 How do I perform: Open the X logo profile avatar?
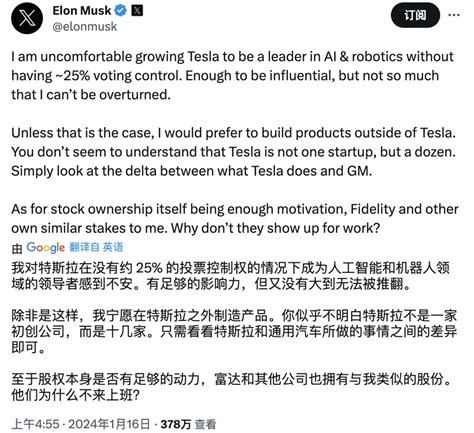(27, 18)
